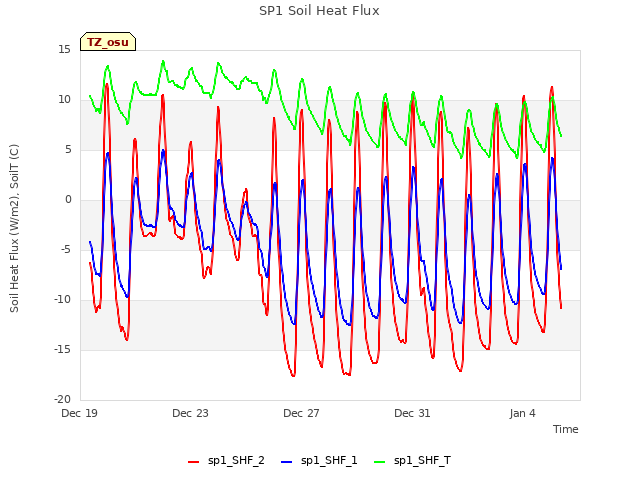
Task: Click the -5 y-axis tick label
Action: pos(66,249)
